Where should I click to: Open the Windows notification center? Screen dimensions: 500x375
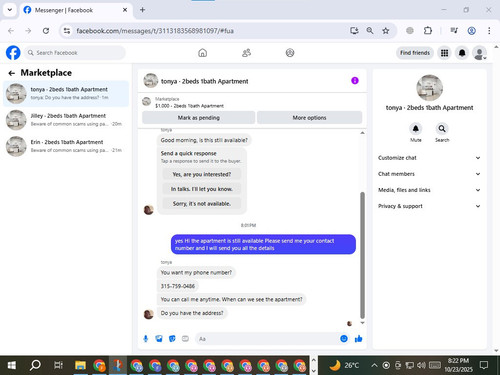[x=484, y=365]
